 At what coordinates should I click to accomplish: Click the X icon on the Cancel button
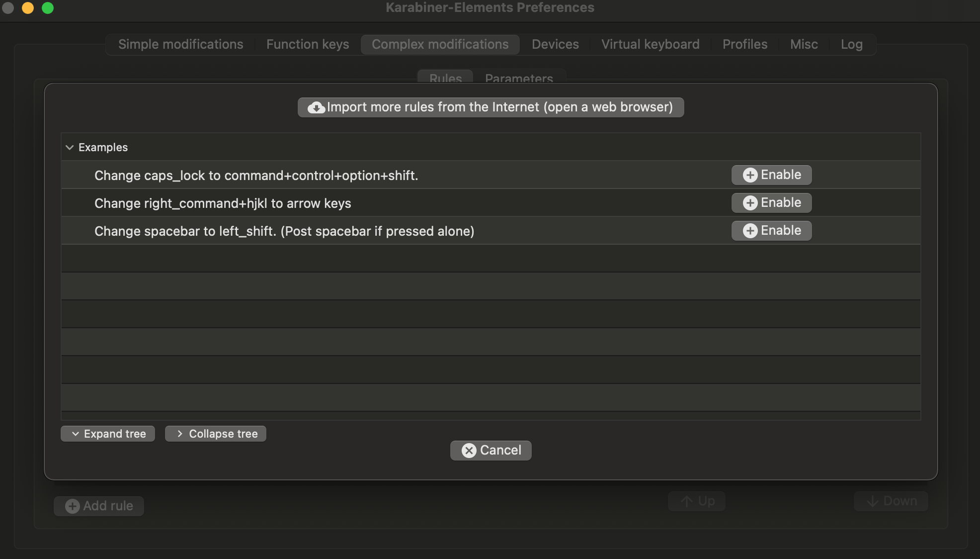click(469, 451)
